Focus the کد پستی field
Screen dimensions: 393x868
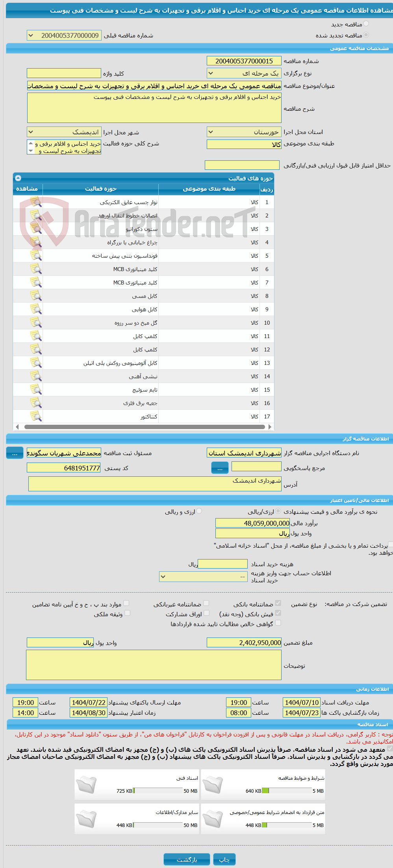click(x=64, y=468)
